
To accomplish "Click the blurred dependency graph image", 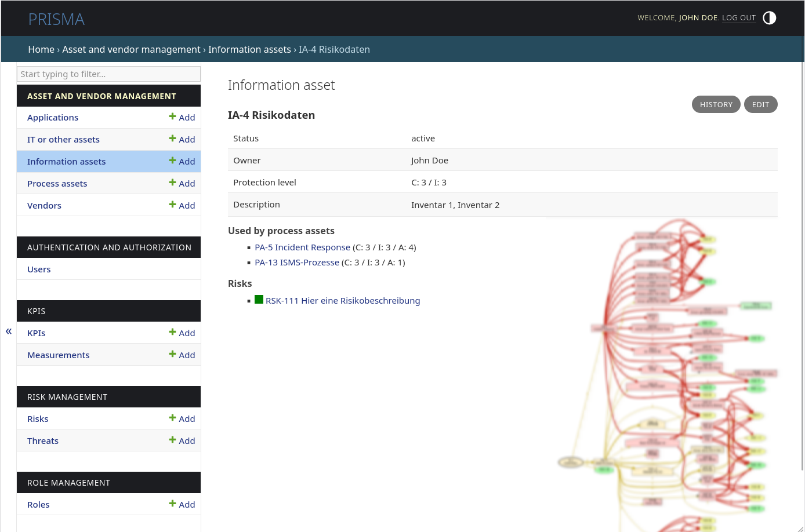I will (x=667, y=375).
